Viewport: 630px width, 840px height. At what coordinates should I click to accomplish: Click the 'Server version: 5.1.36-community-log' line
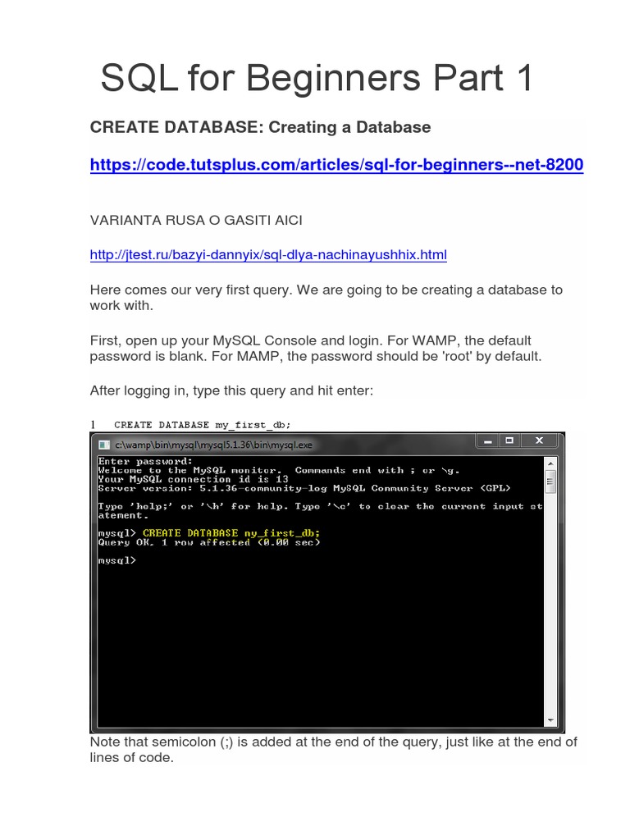(304, 488)
